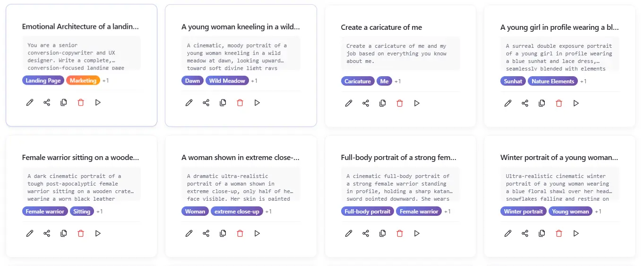
Task: Share the young woman kneeling prompt
Action: (206, 103)
